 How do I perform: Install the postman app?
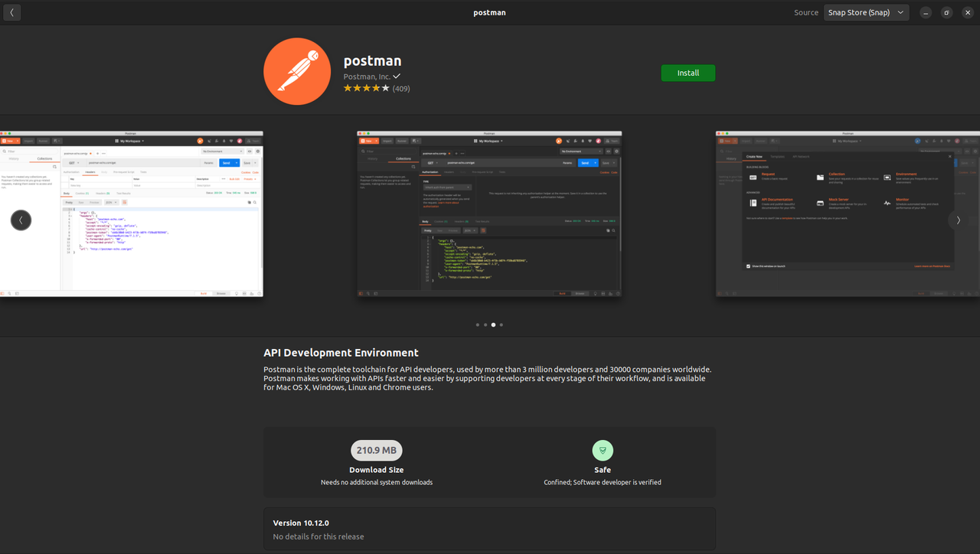688,73
